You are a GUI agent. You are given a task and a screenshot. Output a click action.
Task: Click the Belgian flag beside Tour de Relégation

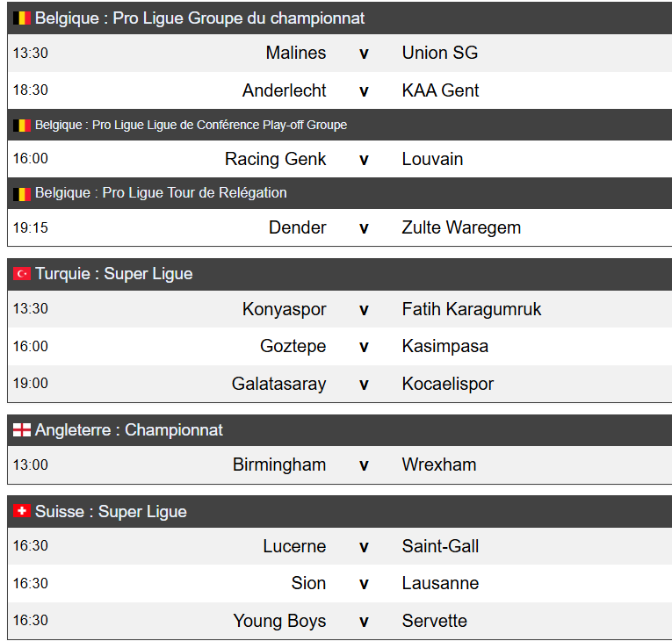tap(22, 193)
